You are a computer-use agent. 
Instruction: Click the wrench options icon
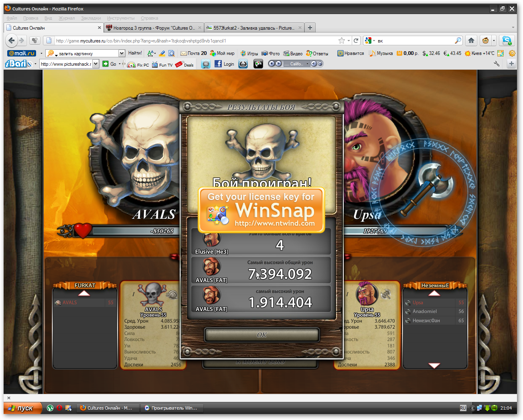pyautogui.click(x=497, y=64)
